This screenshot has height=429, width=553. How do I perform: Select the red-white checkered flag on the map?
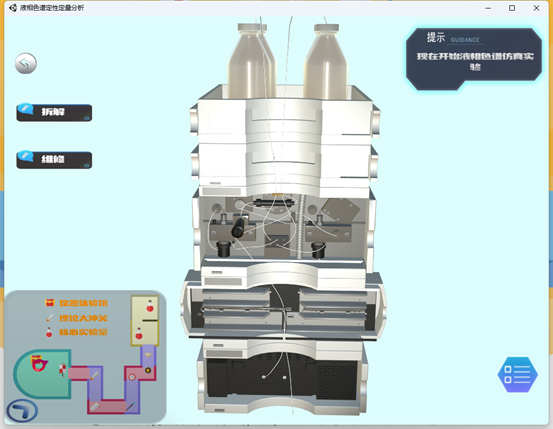[62, 369]
